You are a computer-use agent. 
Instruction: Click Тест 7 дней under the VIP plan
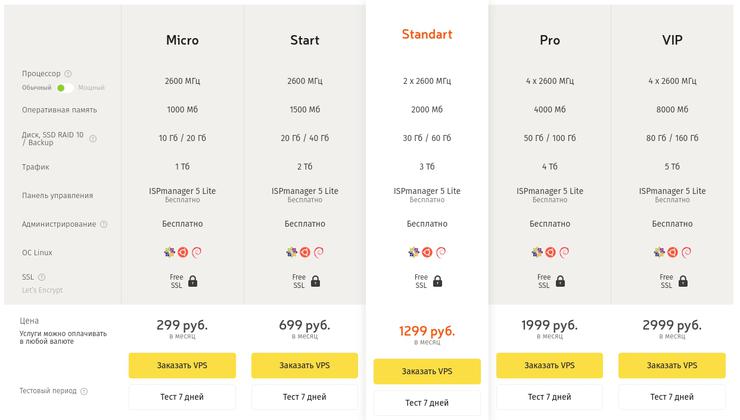tap(672, 394)
